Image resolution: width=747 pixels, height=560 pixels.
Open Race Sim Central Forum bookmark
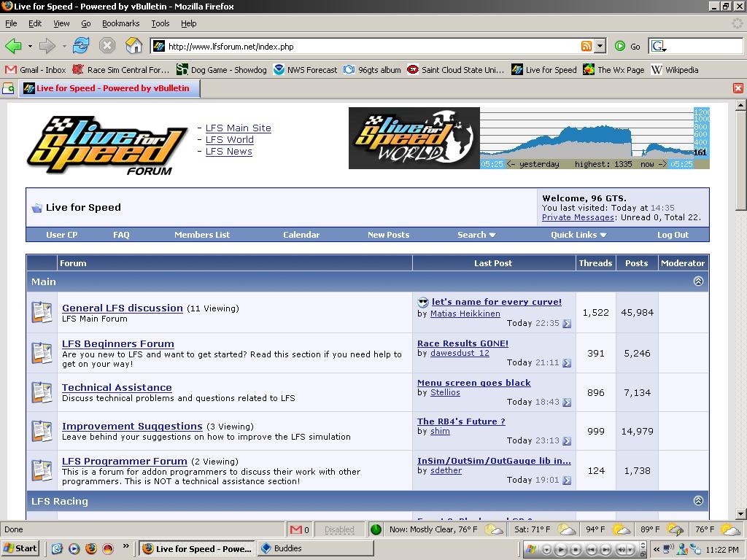pyautogui.click(x=121, y=70)
